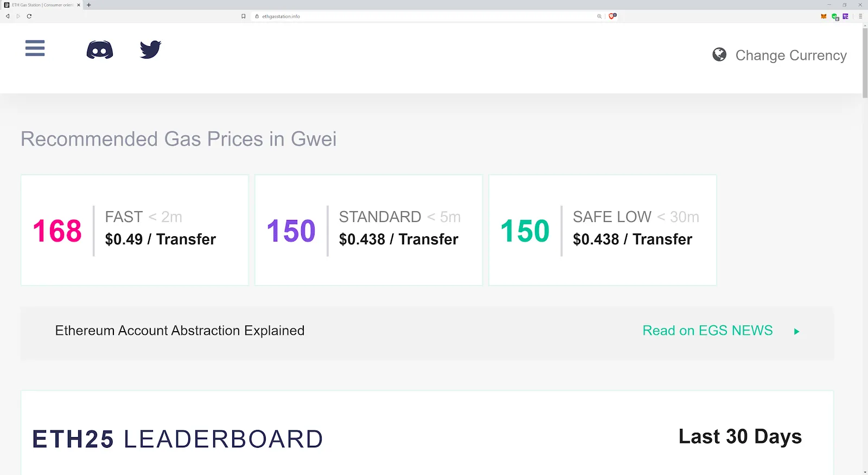Expand EGS News via the green arrow
The image size is (868, 475).
[x=796, y=332]
